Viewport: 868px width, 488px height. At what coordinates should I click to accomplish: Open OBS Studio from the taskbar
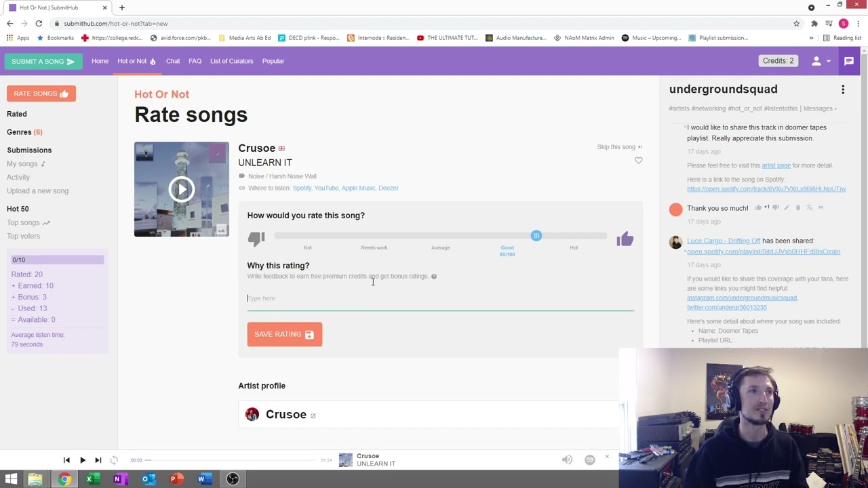tap(233, 479)
